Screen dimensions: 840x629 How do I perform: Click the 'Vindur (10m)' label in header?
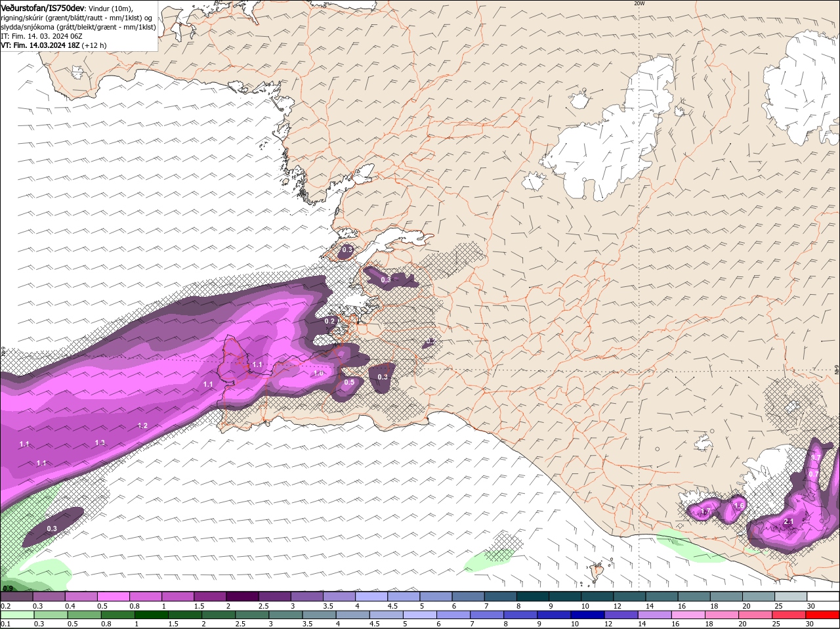pyautogui.click(x=112, y=8)
